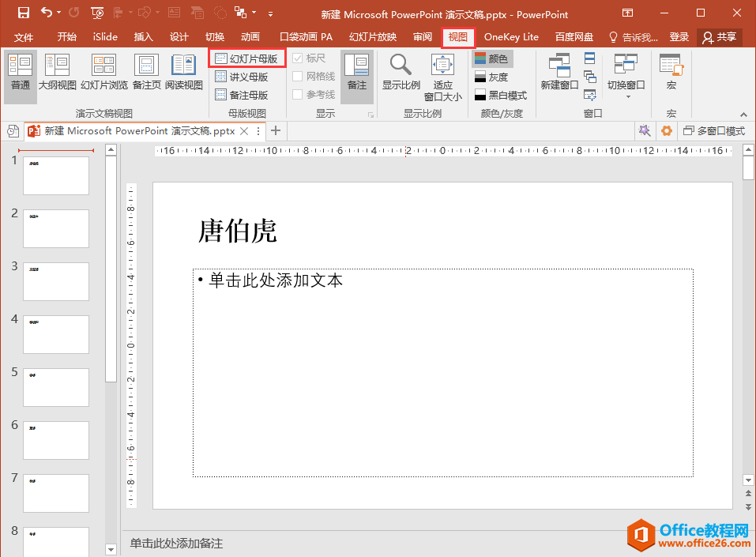The height and width of the screenshot is (557, 756).
Task: Open the Slide Master (幻灯片母版) view
Action: click(x=246, y=58)
